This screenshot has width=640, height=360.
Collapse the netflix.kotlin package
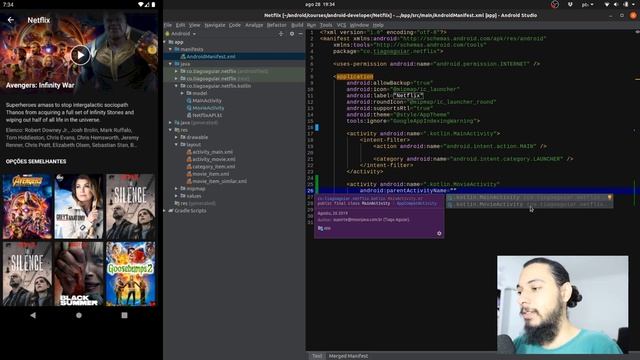point(176,86)
